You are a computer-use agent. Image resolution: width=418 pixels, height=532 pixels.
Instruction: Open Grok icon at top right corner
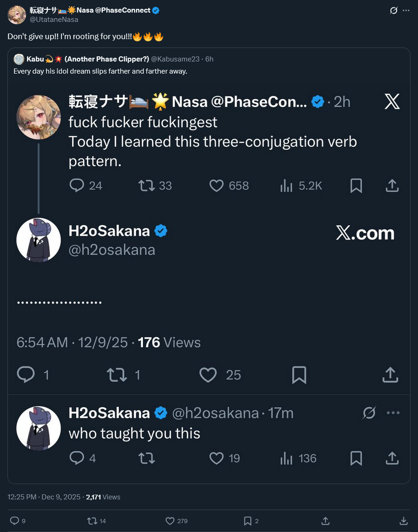point(394,10)
